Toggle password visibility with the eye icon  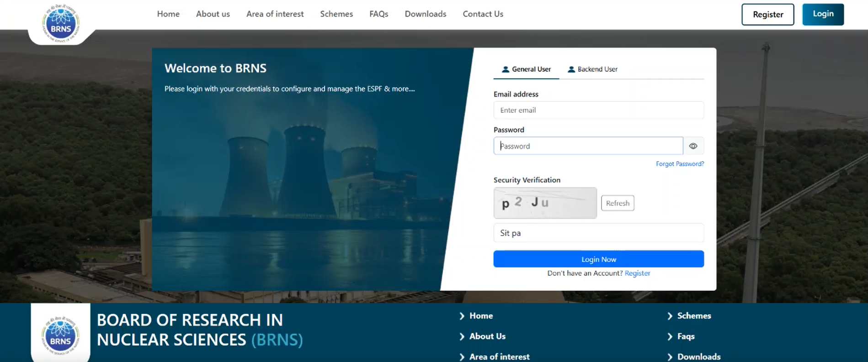point(693,146)
